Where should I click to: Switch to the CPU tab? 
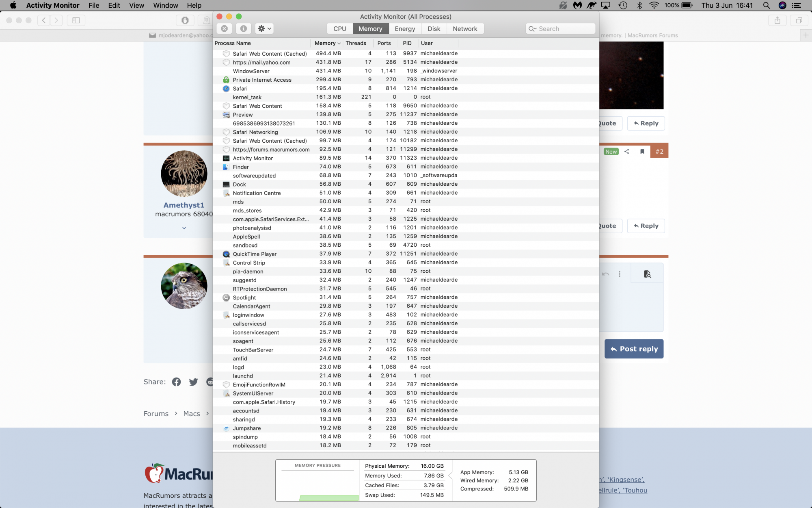[340, 29]
